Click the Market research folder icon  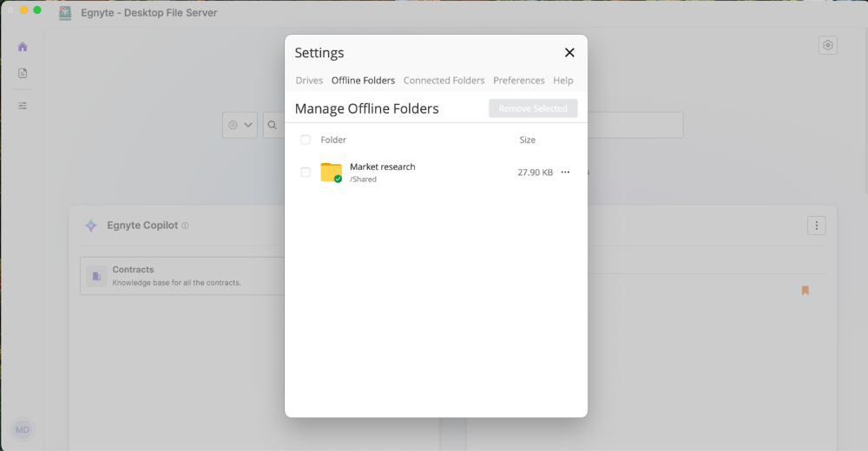tap(331, 172)
